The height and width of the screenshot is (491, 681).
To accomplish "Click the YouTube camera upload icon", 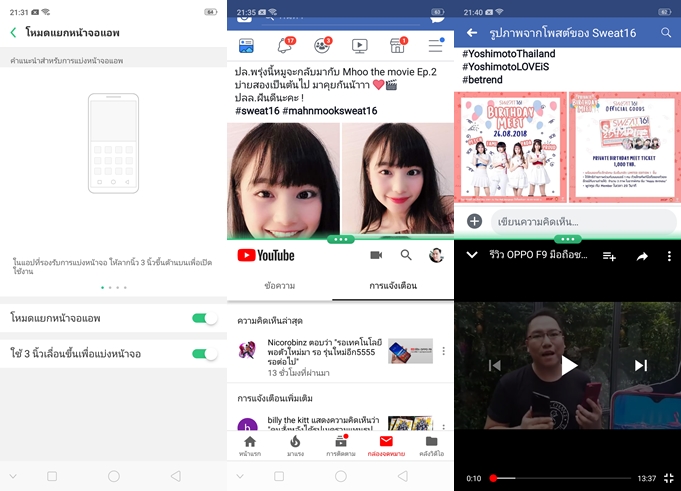I will tap(376, 256).
